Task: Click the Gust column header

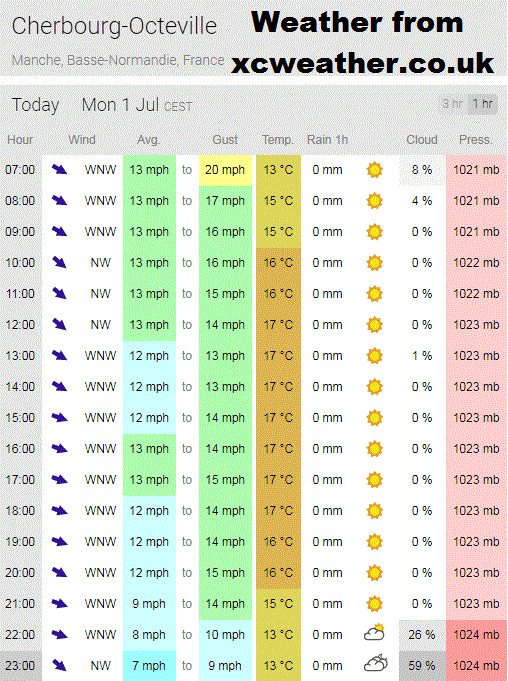Action: pyautogui.click(x=225, y=140)
